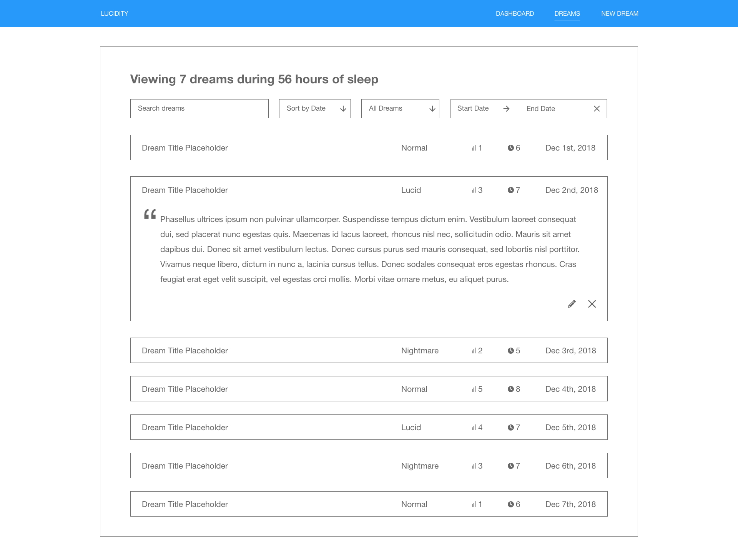Click the large quote mark icon
The width and height of the screenshot is (738, 560).
(150, 214)
